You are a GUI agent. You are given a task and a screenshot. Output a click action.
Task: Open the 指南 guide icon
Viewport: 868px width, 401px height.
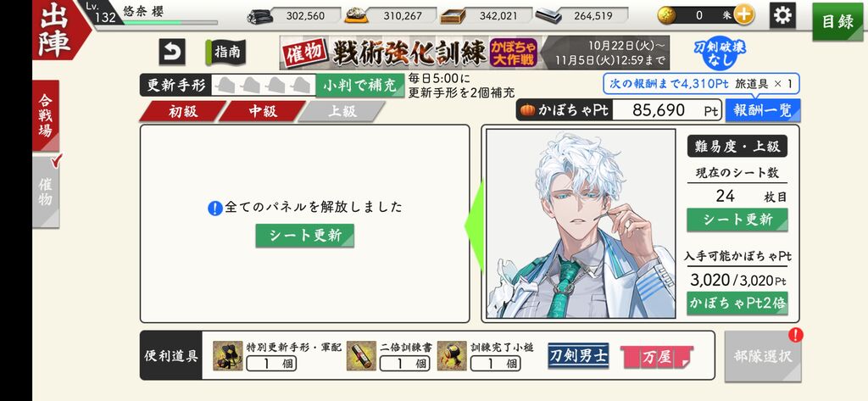[x=225, y=52]
